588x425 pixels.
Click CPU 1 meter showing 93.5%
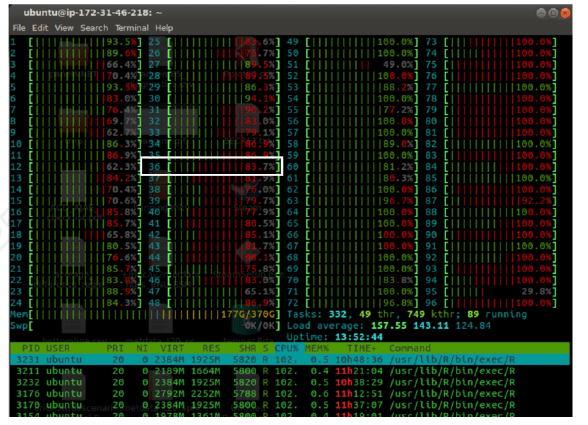[x=76, y=42]
